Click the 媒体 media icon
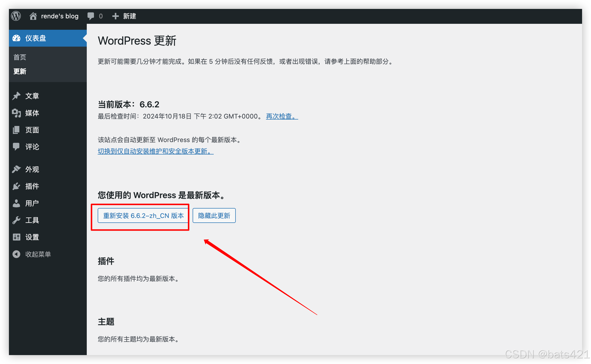The width and height of the screenshot is (591, 364). coord(16,113)
